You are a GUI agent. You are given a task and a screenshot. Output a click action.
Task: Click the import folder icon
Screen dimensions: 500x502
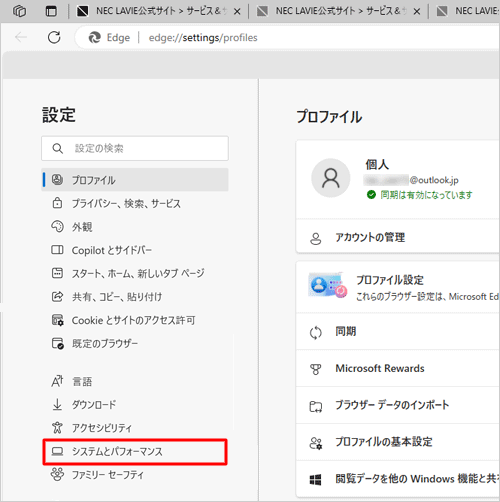[x=316, y=406]
